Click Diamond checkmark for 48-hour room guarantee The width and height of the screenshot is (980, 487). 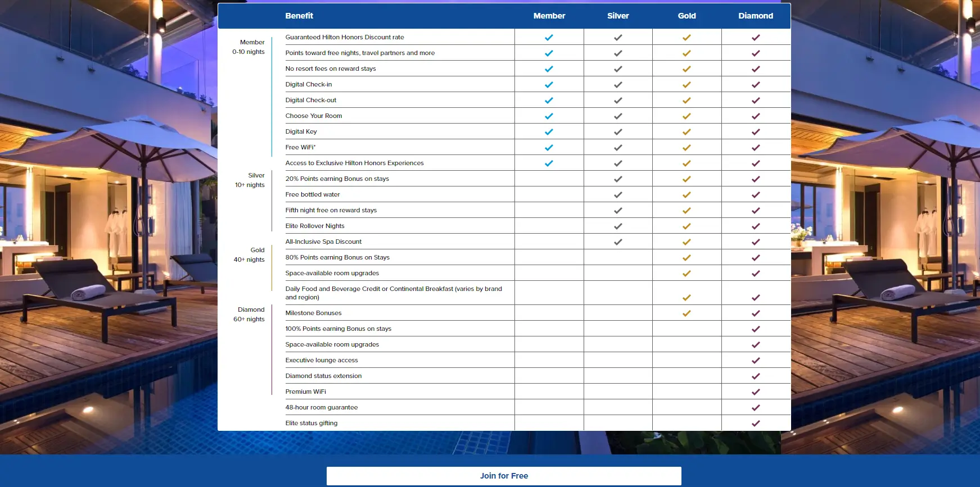click(x=756, y=408)
